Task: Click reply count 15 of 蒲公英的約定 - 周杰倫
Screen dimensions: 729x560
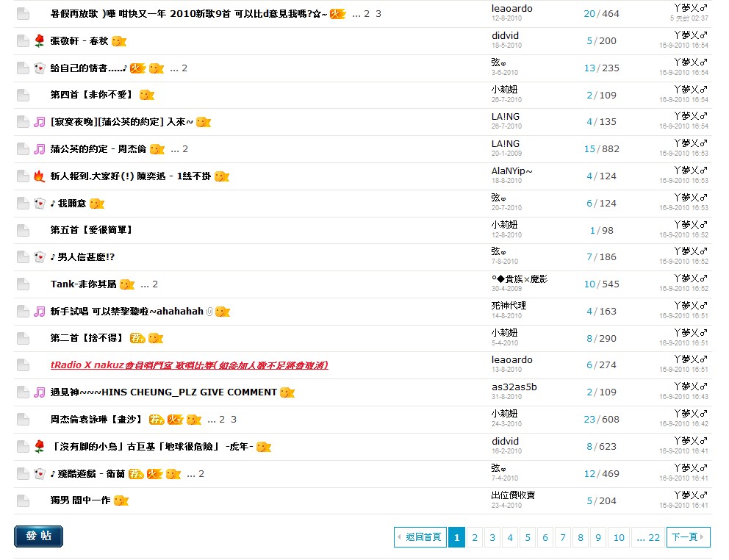Action: (x=589, y=149)
